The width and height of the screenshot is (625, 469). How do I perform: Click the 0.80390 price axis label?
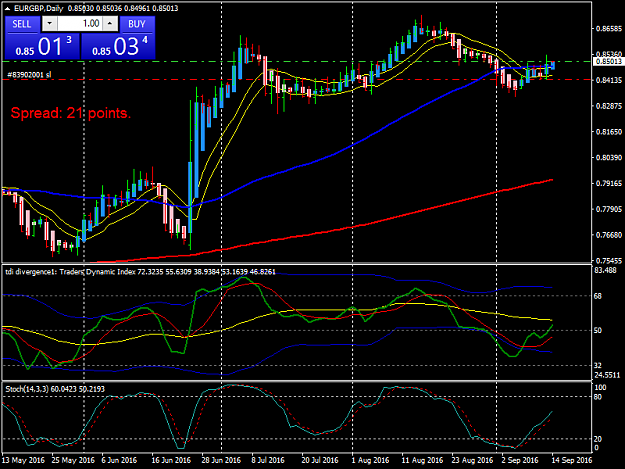(609, 157)
